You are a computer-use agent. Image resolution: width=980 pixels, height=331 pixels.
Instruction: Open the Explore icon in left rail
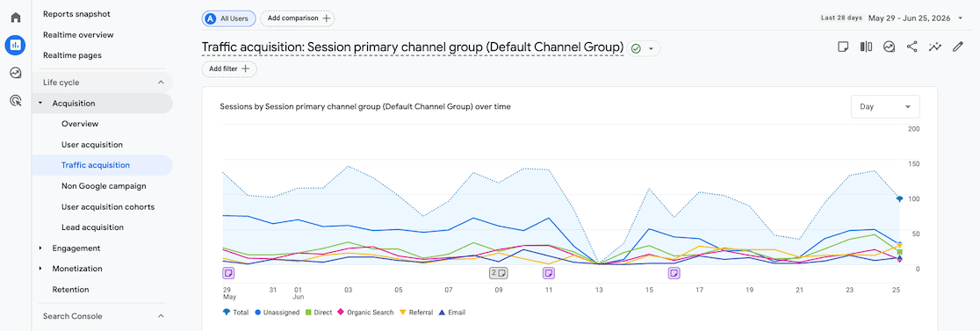[16, 73]
